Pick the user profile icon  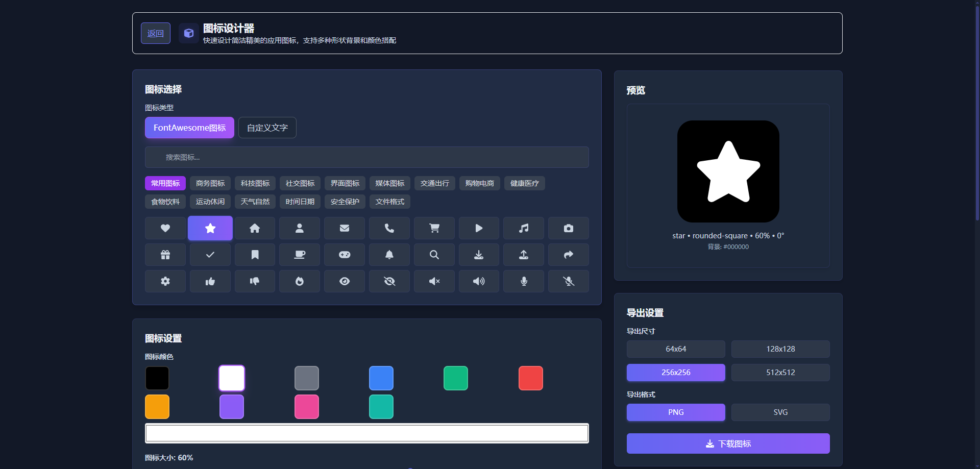pyautogui.click(x=300, y=228)
